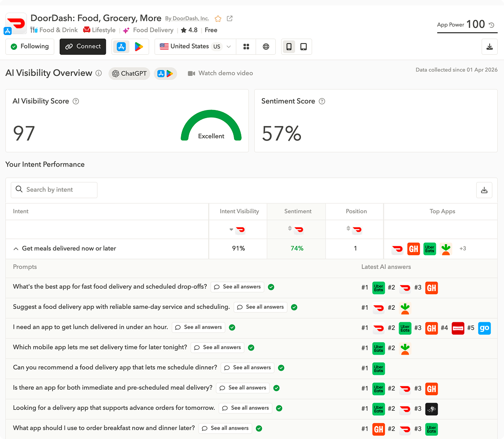This screenshot has height=439, width=504.
Task: See all answers for fast food delivery prompt
Action: (x=237, y=287)
